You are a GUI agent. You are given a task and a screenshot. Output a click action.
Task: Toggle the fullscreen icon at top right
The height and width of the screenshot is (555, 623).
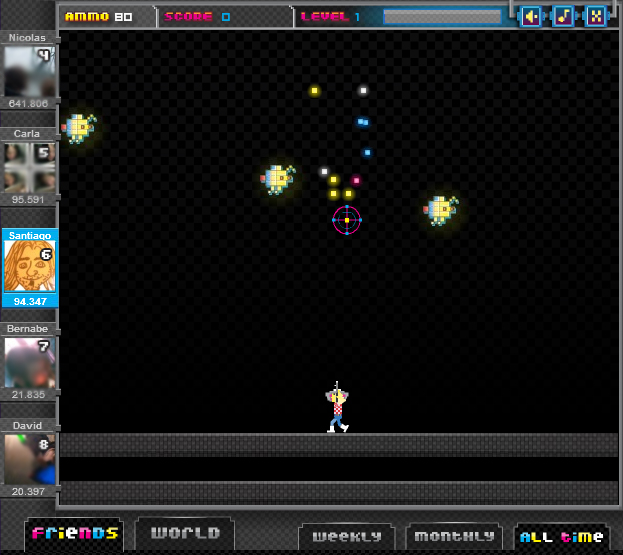tap(595, 16)
